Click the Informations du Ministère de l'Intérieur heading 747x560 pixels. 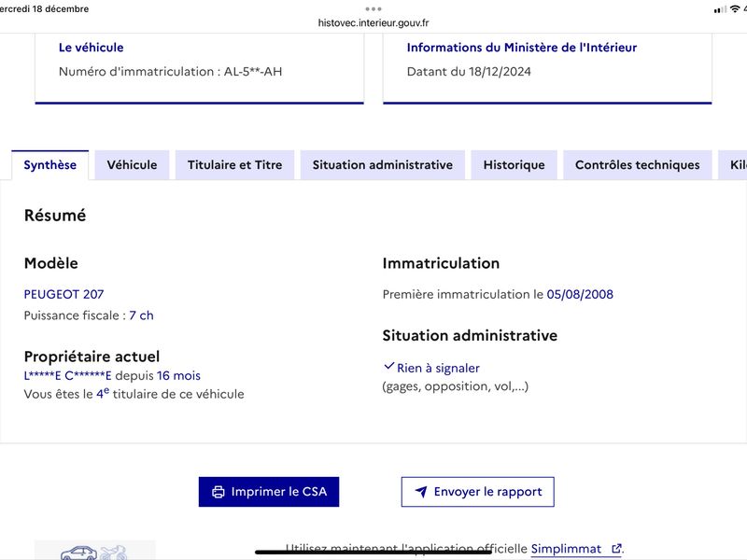coord(522,48)
